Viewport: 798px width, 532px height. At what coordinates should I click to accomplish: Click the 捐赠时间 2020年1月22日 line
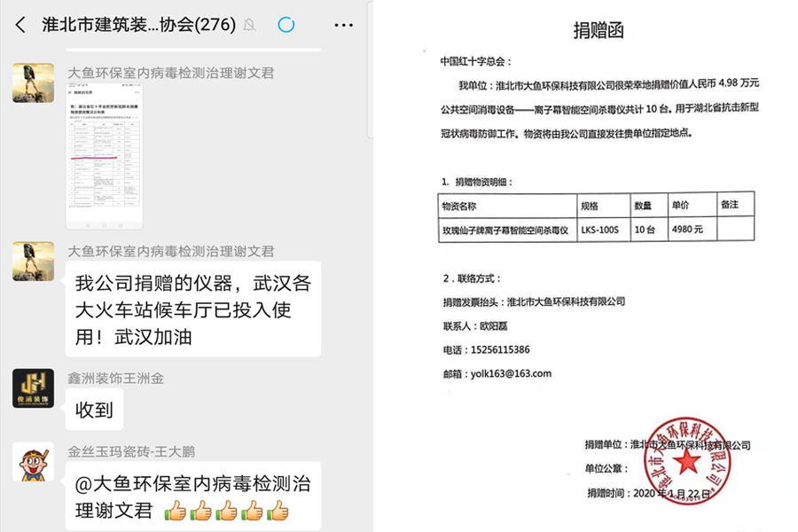pyautogui.click(x=649, y=493)
